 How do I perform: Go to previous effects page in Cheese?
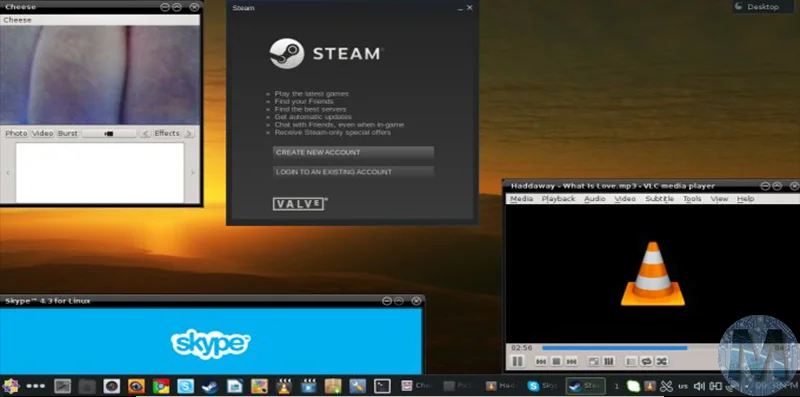pos(145,133)
